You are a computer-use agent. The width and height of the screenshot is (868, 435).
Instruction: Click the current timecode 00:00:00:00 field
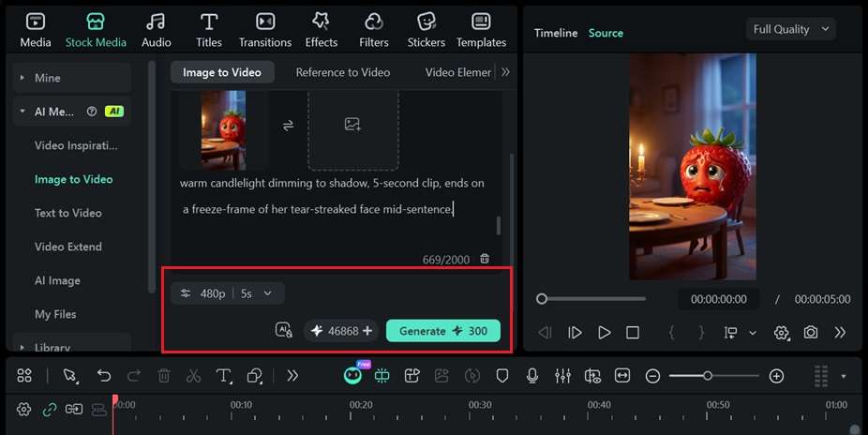[x=719, y=299]
